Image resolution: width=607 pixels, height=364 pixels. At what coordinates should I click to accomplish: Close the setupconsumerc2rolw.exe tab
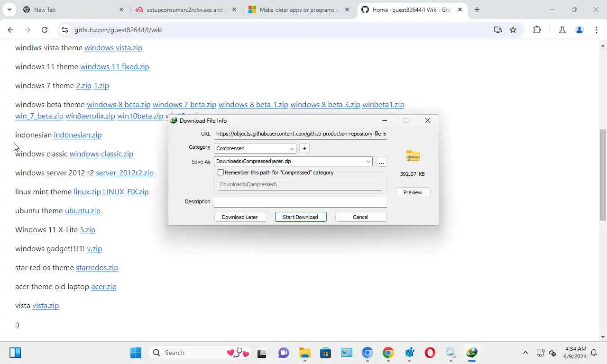(x=234, y=9)
